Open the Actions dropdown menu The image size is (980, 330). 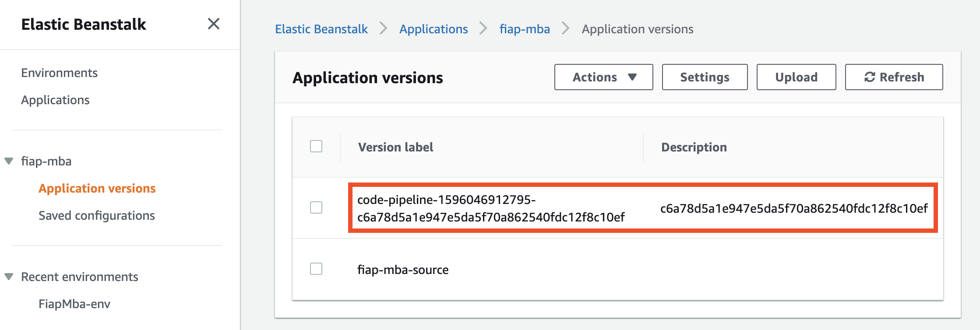[x=603, y=77]
